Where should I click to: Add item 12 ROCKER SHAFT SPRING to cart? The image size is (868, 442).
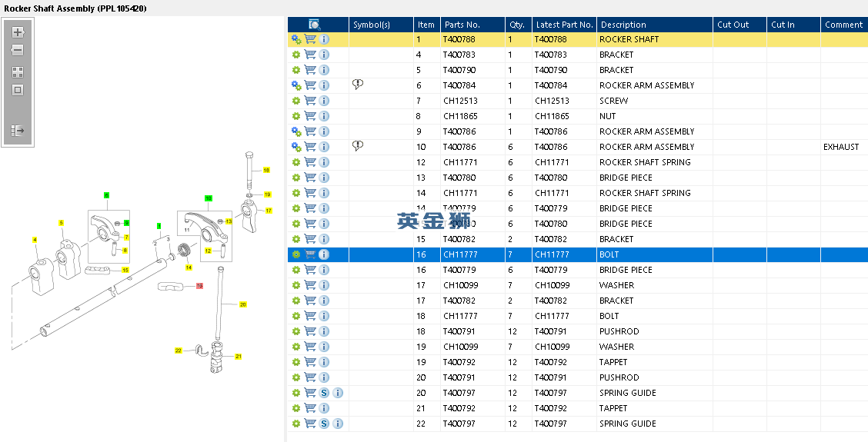pos(310,162)
